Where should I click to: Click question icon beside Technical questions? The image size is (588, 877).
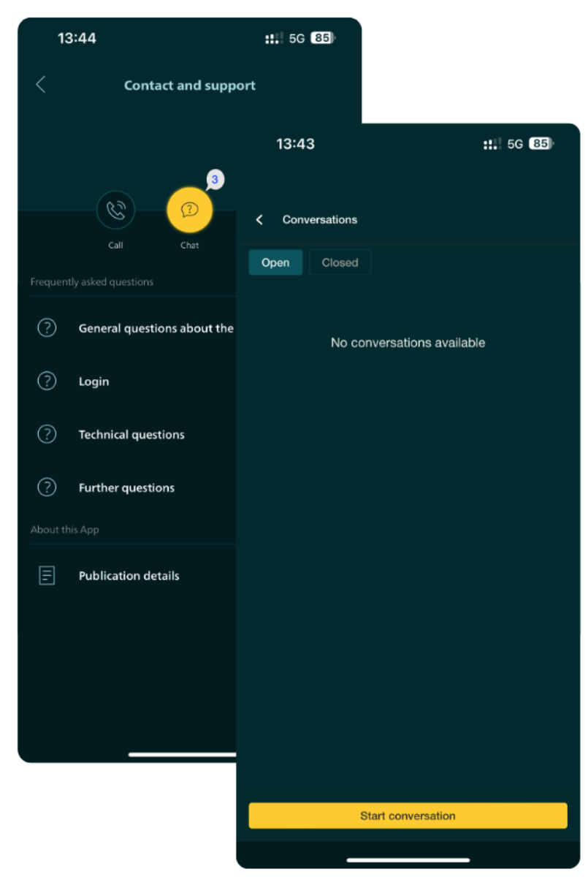pyautogui.click(x=47, y=434)
